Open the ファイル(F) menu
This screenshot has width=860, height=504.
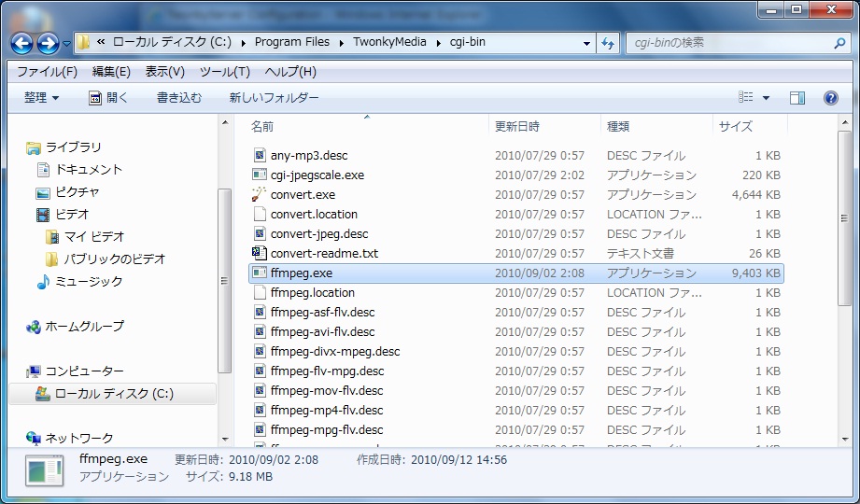click(48, 71)
